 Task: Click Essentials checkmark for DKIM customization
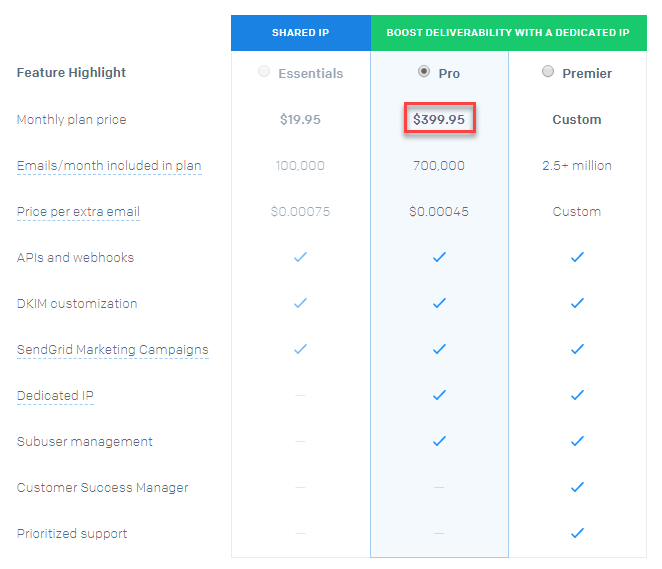[x=300, y=303]
